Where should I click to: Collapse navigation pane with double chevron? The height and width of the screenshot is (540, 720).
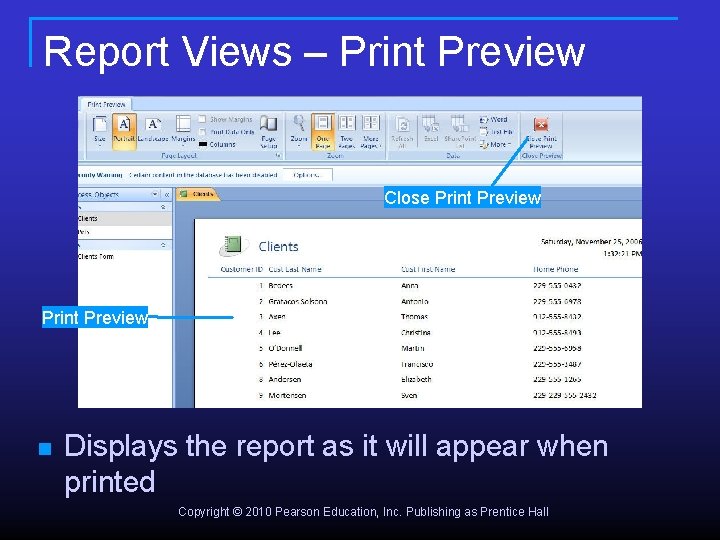pos(167,195)
